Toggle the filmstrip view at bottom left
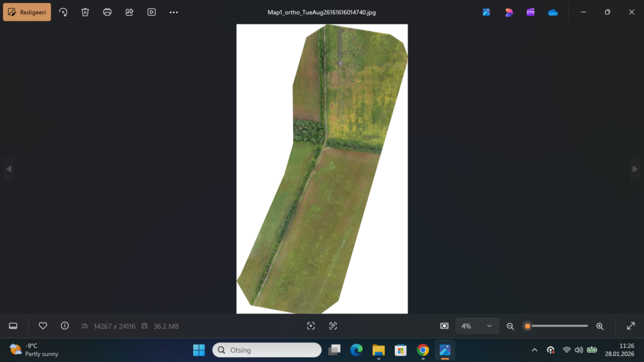Screen dimensions: 644x362 point(13,326)
